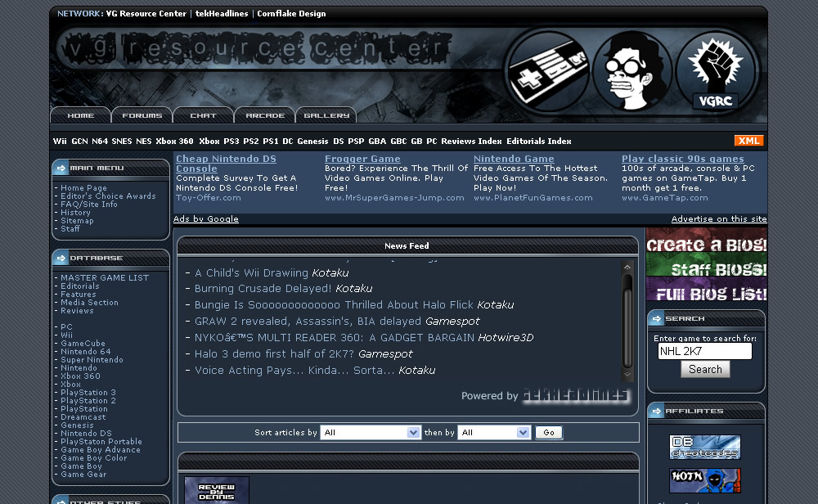
Task: Select Editorials Index in the console bar
Action: 538,142
